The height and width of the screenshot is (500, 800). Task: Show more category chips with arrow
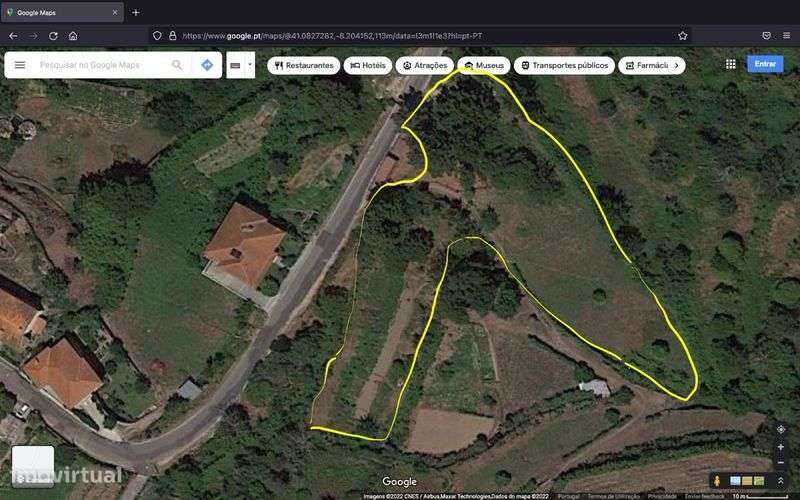tap(677, 65)
